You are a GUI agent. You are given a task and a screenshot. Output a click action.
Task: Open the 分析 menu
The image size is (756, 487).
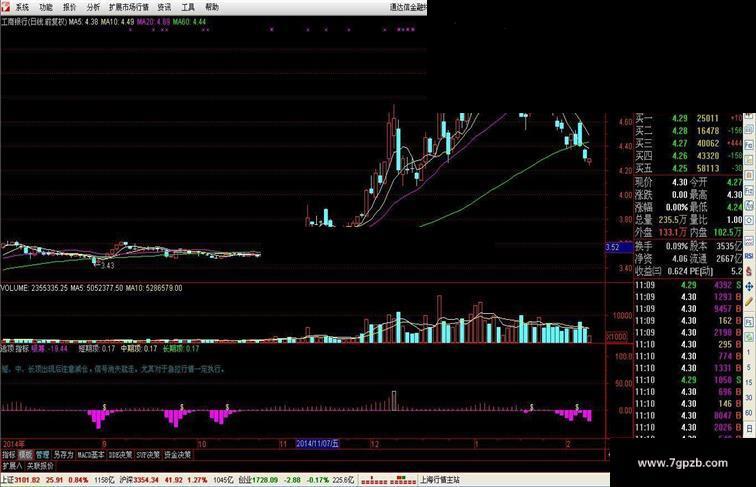click(93, 7)
